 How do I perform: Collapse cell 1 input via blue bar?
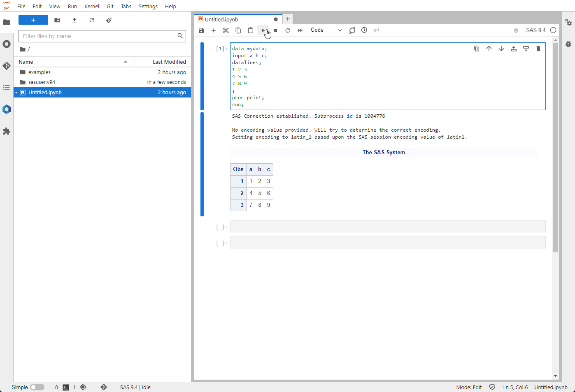(x=202, y=77)
